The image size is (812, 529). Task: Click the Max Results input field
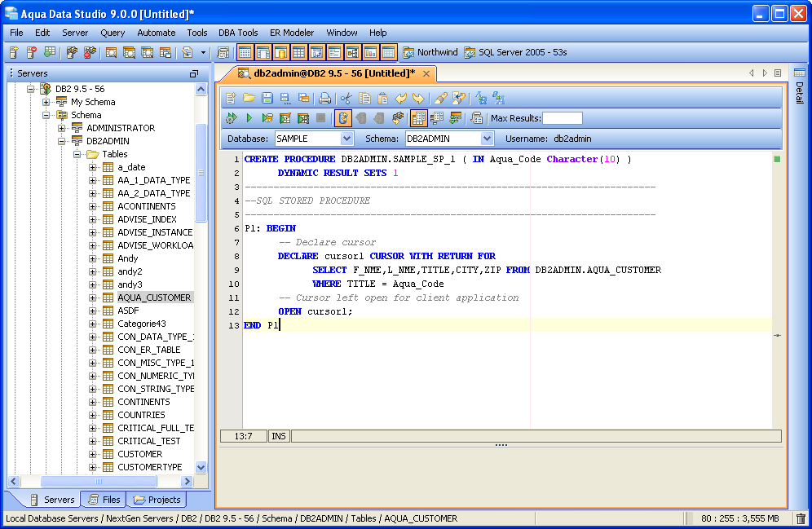coord(562,118)
